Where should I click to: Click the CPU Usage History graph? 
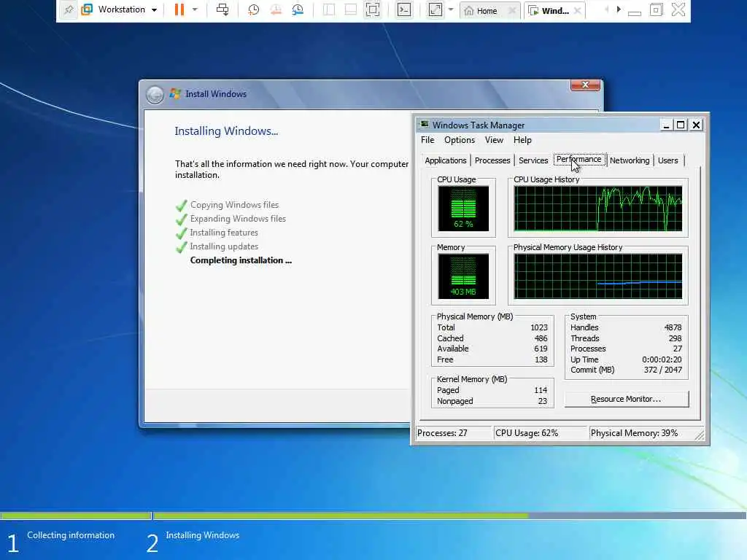coord(598,209)
